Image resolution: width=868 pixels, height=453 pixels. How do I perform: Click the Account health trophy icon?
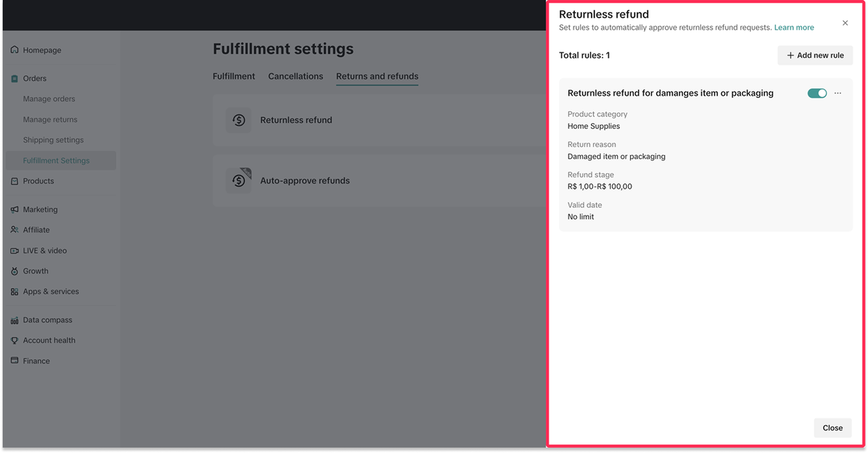pos(14,340)
